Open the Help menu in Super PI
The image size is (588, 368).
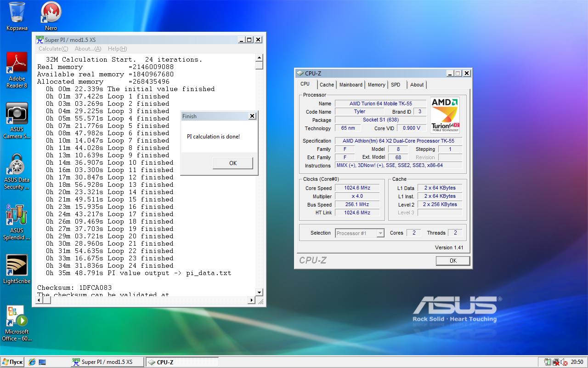tap(117, 49)
